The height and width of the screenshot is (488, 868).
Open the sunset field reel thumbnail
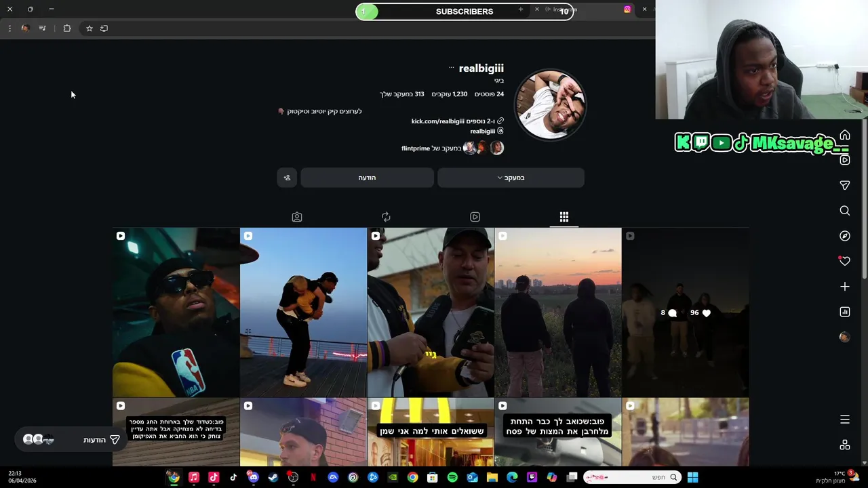[558, 312]
